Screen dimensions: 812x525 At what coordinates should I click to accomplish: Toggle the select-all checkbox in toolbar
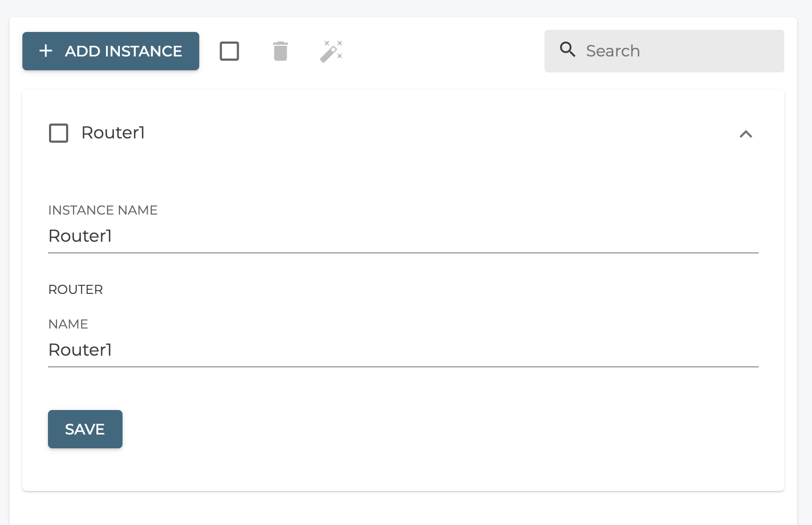pos(229,51)
